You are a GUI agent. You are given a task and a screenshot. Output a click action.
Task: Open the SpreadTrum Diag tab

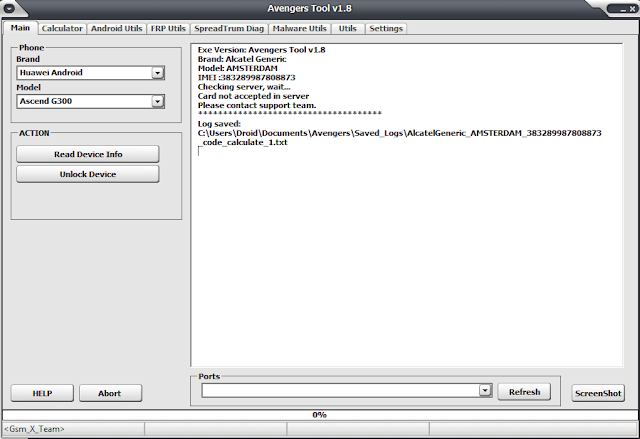coord(229,29)
